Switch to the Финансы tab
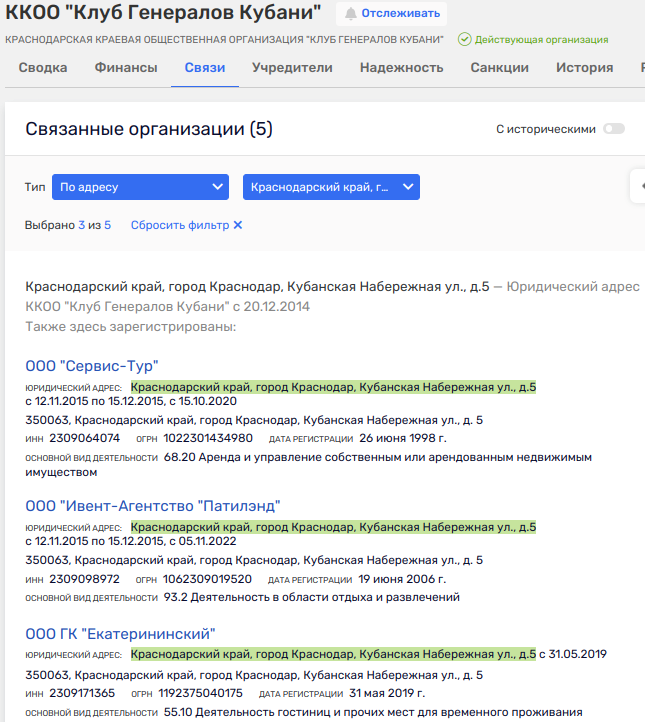645x722 pixels. point(126,68)
